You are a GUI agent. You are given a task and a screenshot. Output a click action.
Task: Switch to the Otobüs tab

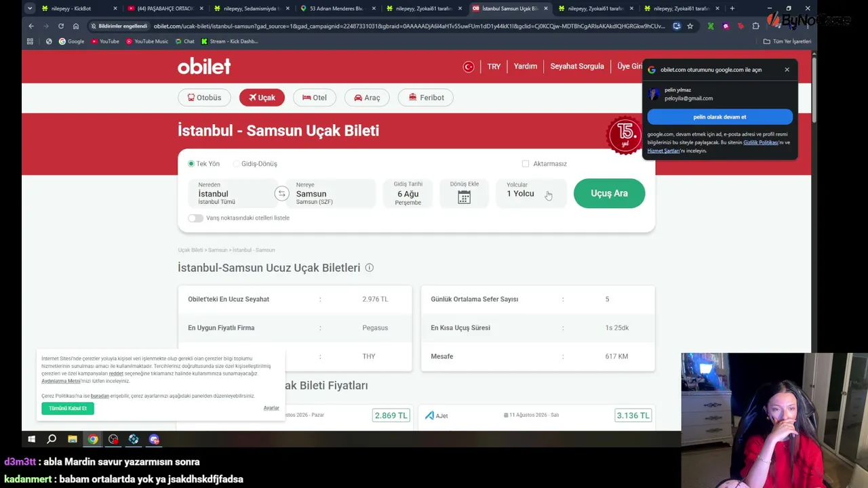coord(204,98)
